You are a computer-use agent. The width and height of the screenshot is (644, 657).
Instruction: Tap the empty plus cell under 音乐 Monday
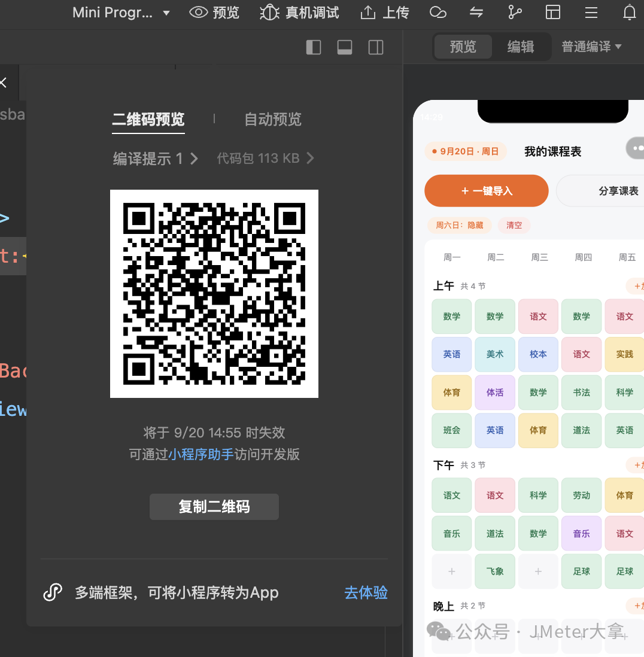(452, 571)
